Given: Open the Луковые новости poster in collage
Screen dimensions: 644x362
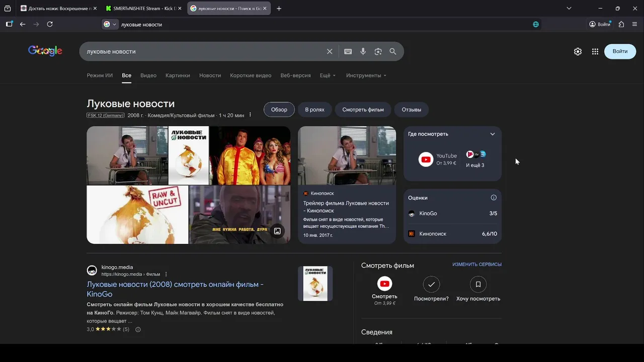Looking at the screenshot, I should click(189, 155).
